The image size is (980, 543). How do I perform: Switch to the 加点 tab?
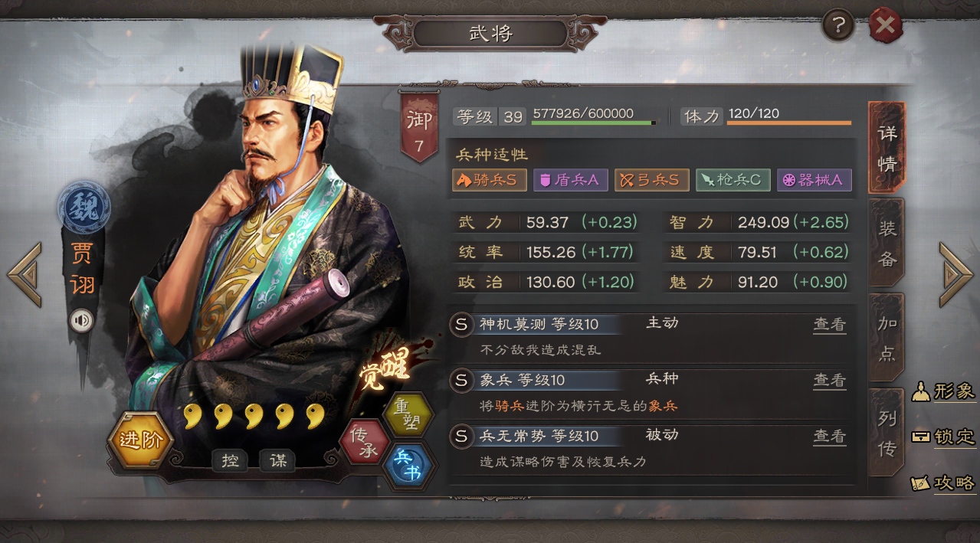coord(887,337)
